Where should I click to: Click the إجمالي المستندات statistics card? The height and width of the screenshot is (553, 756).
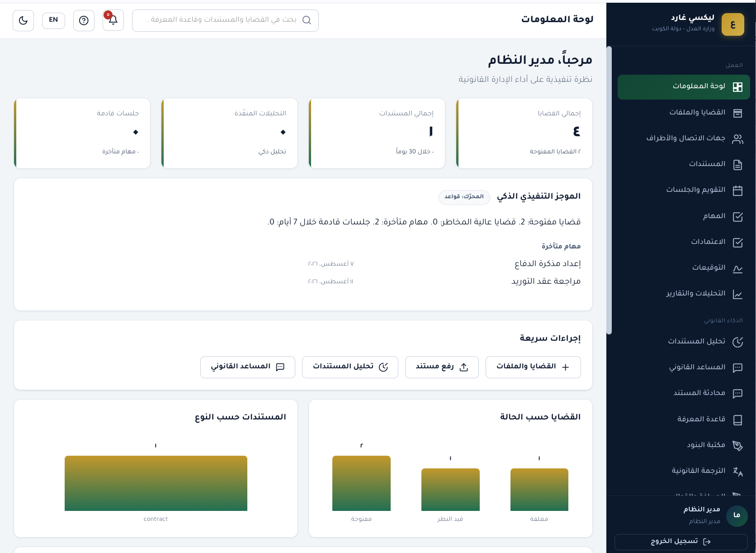click(377, 133)
